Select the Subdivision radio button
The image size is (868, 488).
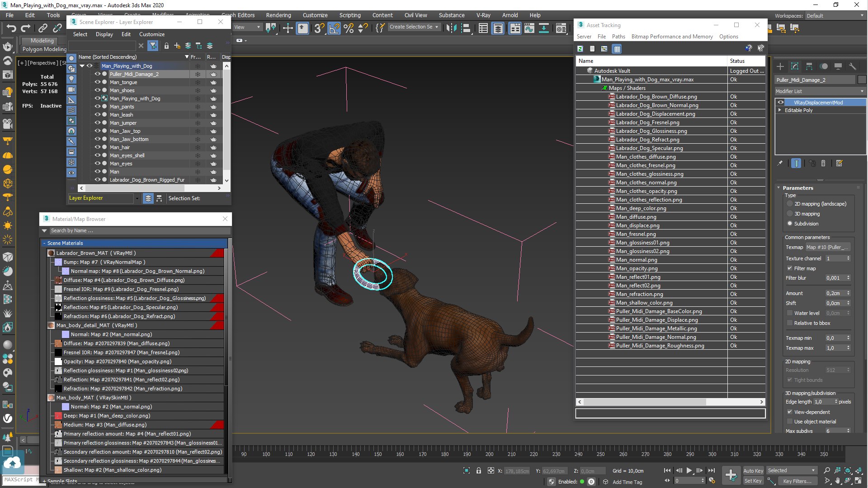[790, 224]
